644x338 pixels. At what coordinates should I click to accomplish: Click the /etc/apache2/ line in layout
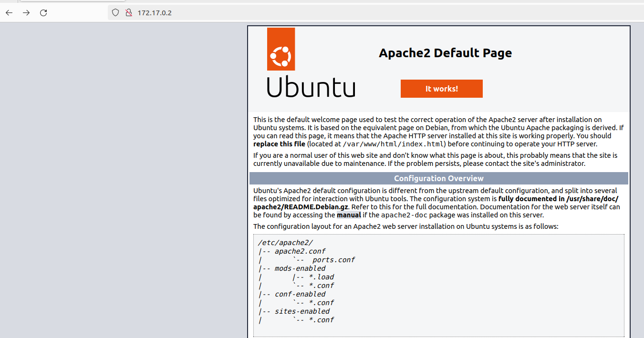pyautogui.click(x=285, y=243)
